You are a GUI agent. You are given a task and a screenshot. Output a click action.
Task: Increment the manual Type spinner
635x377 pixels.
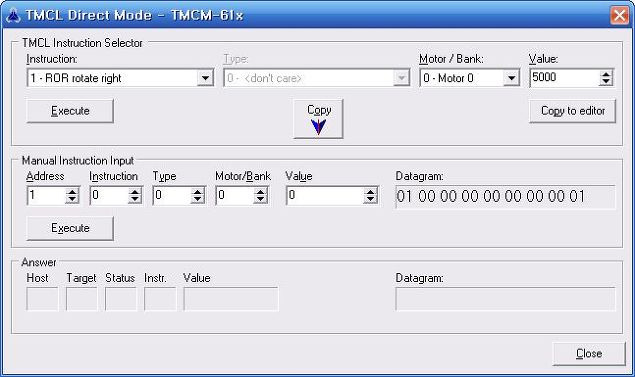pos(198,192)
